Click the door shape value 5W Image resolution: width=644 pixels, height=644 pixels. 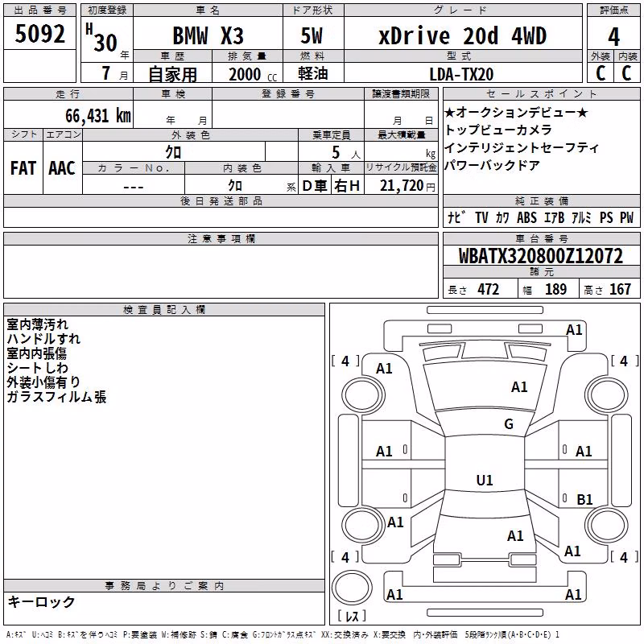coord(312,36)
